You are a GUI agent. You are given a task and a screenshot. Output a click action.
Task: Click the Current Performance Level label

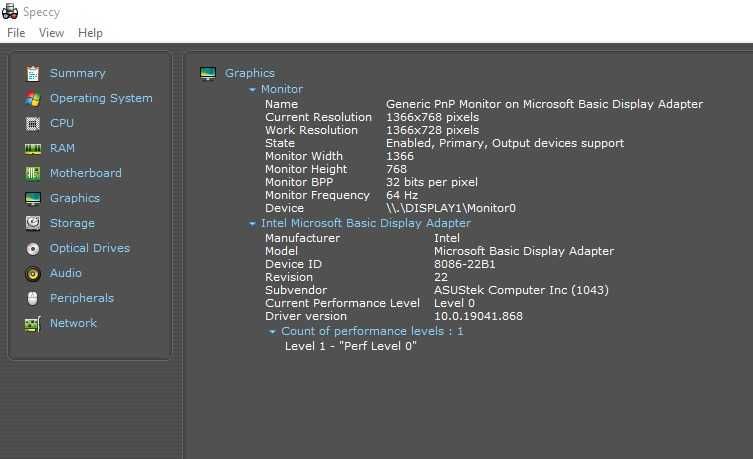342,303
